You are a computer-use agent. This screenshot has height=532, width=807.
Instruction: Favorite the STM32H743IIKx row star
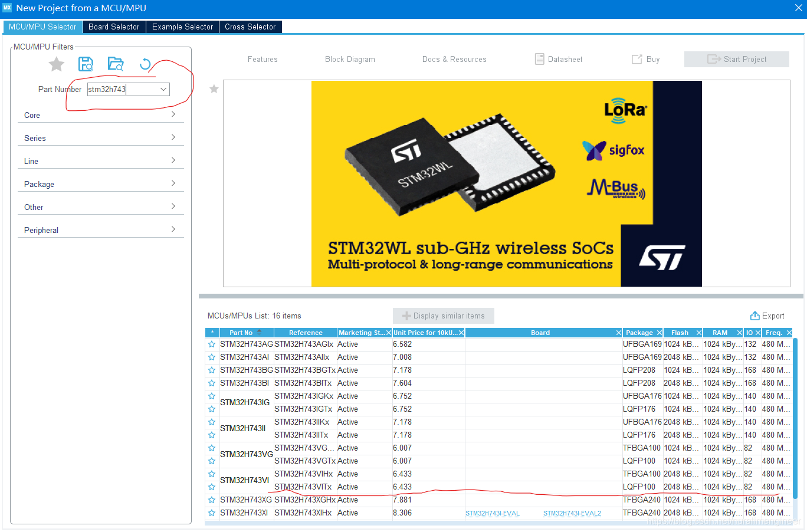[x=212, y=422]
